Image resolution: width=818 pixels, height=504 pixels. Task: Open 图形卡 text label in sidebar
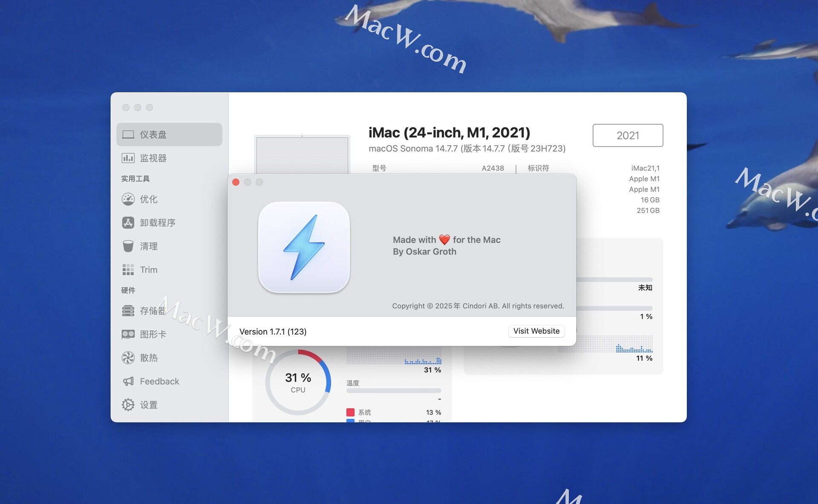tap(153, 334)
